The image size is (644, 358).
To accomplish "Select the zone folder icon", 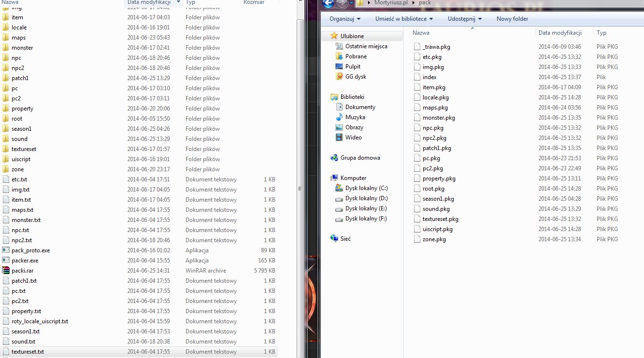I will tap(6, 169).
